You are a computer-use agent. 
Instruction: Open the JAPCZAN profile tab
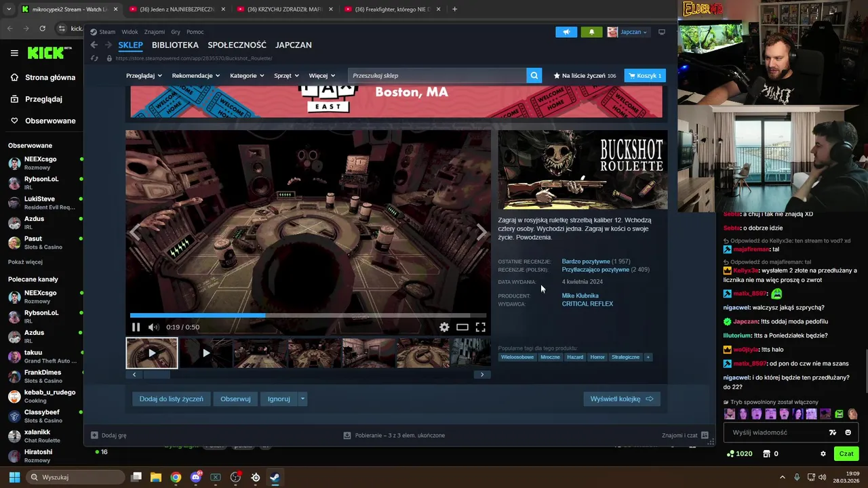click(294, 45)
